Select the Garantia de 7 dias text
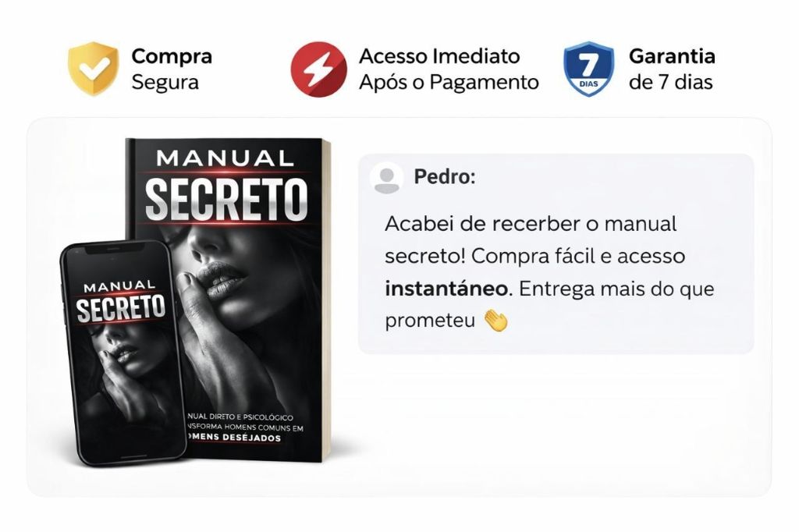The height and width of the screenshot is (532, 799). tap(672, 69)
